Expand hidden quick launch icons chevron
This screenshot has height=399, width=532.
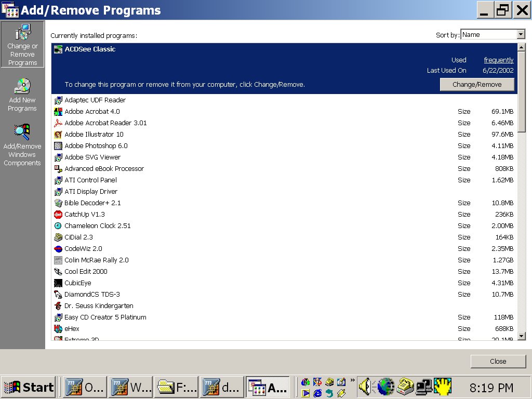(352, 380)
